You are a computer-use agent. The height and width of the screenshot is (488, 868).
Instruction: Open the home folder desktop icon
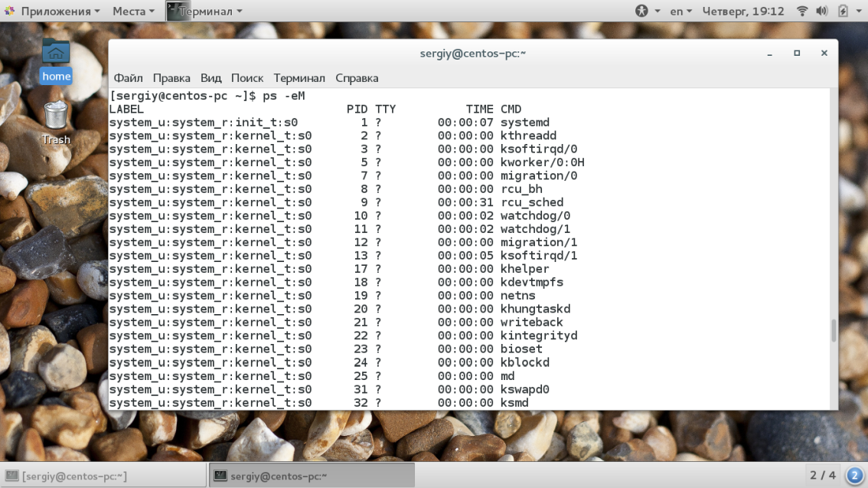click(56, 60)
